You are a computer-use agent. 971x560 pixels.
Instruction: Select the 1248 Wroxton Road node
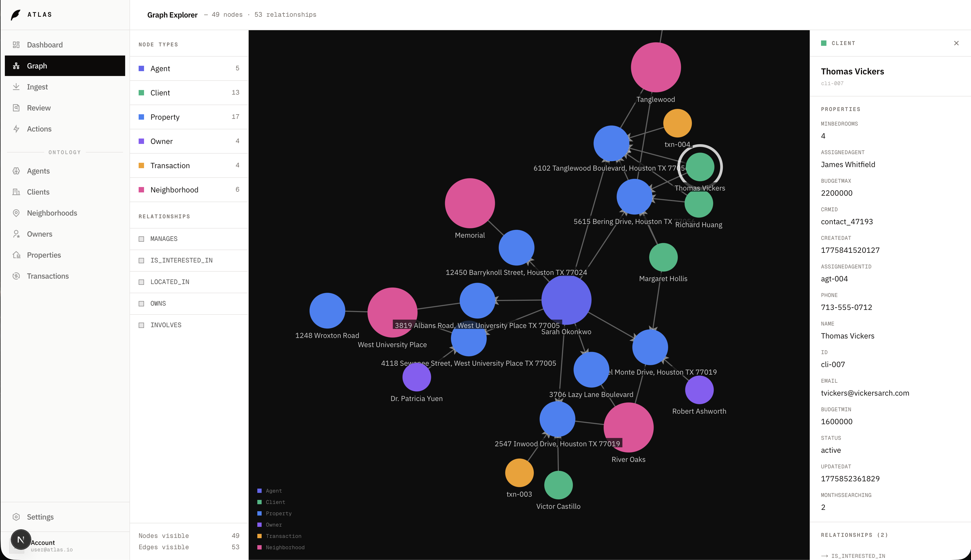tap(327, 311)
